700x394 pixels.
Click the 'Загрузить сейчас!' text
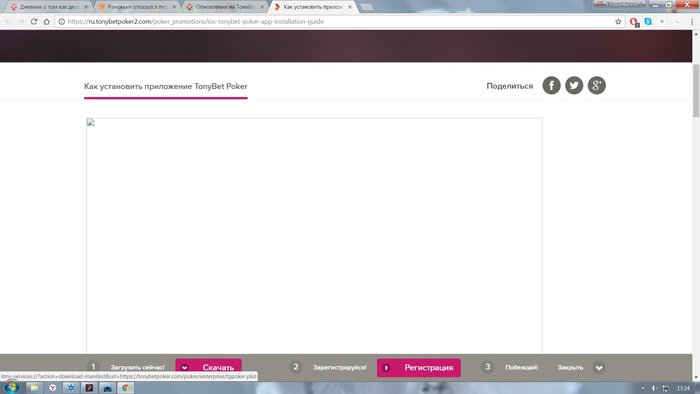[138, 368]
